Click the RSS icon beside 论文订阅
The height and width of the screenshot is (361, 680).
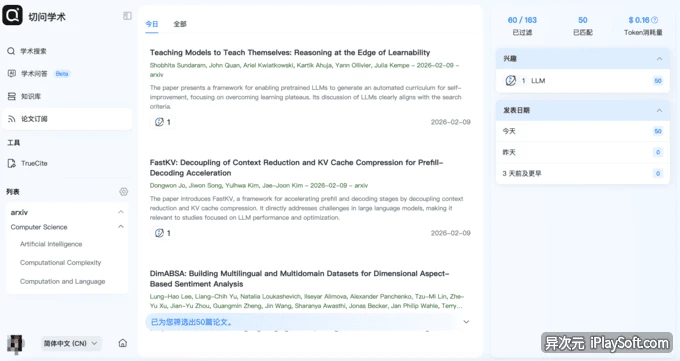(12, 119)
